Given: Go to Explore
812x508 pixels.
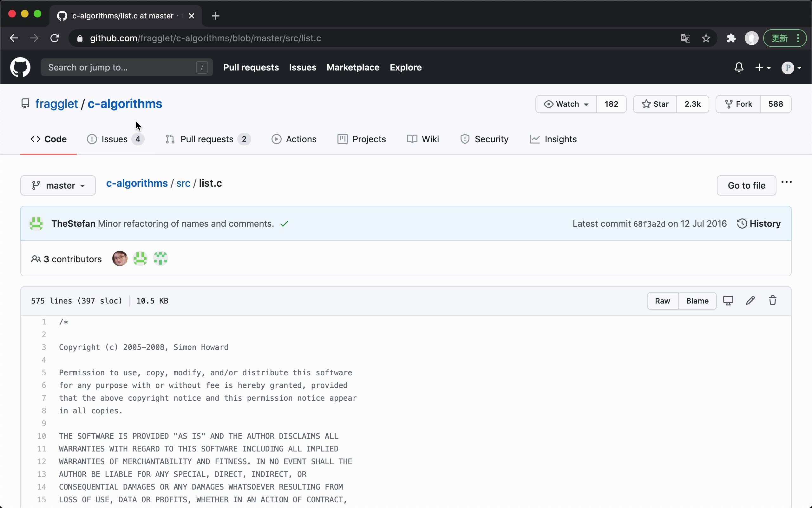Looking at the screenshot, I should (x=406, y=68).
